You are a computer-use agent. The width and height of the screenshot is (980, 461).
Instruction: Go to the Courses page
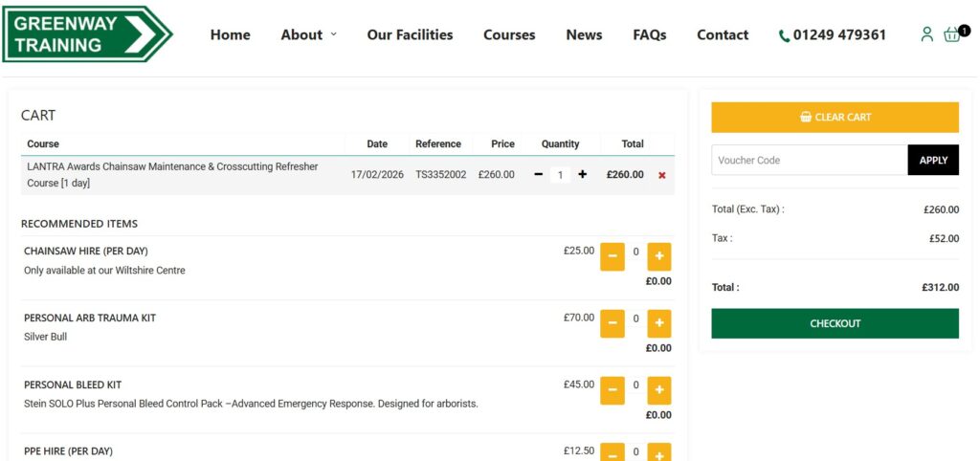click(x=509, y=34)
